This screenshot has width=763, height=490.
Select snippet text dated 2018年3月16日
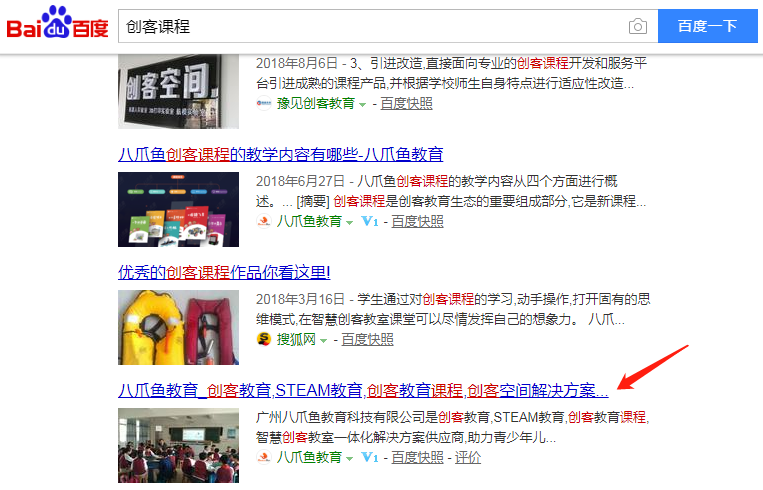[x=454, y=309]
